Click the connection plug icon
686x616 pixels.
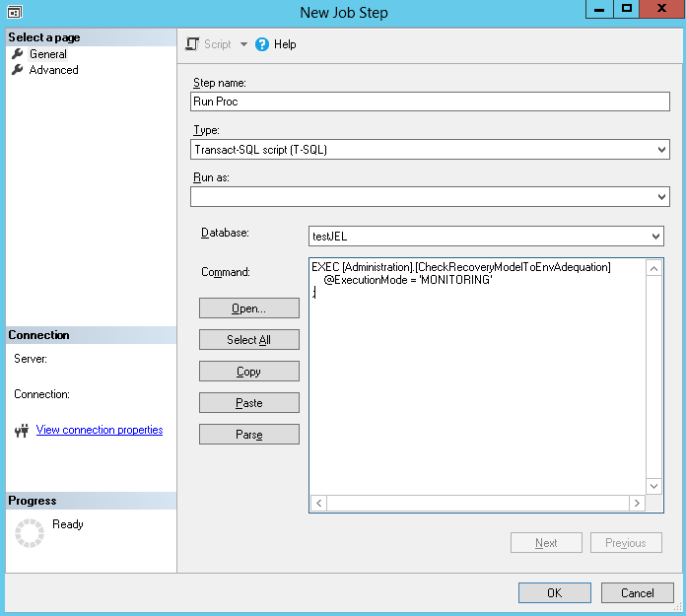22,431
